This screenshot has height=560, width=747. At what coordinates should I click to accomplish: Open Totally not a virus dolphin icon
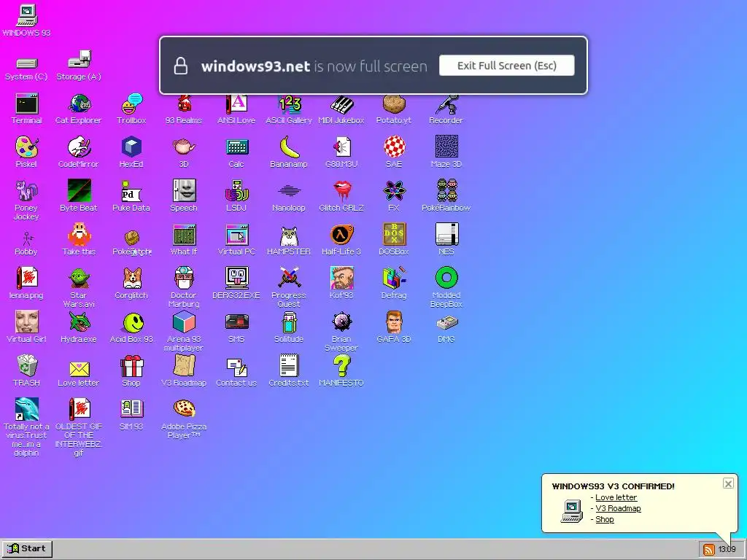point(27,410)
